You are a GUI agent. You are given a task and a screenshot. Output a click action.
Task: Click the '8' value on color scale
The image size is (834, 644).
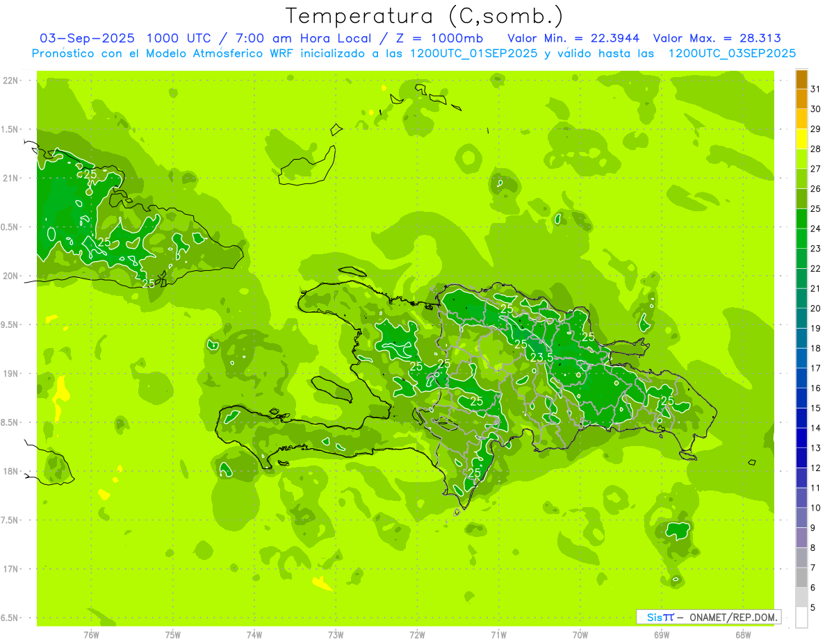[x=813, y=547]
